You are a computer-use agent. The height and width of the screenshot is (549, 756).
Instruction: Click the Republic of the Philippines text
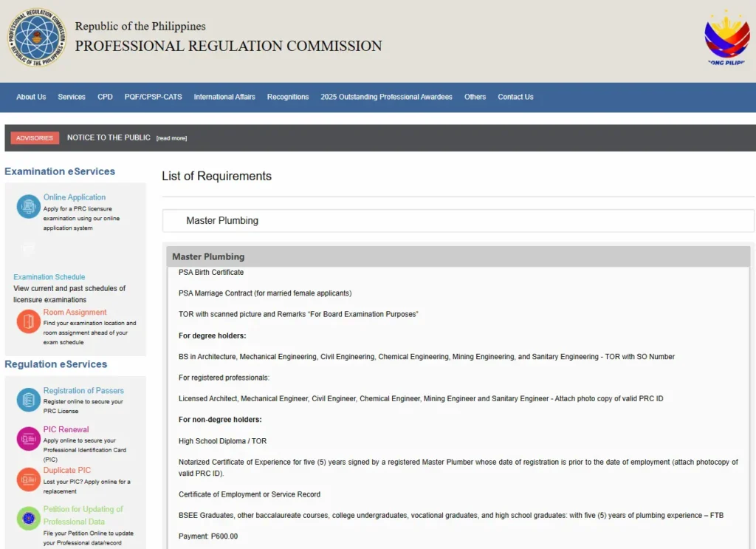(140, 26)
